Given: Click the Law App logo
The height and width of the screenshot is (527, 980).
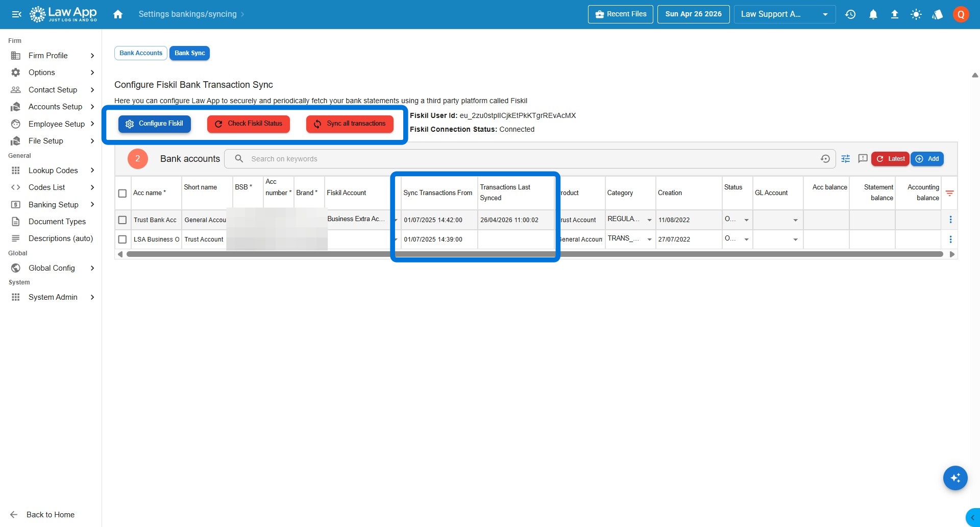Looking at the screenshot, I should (63, 14).
